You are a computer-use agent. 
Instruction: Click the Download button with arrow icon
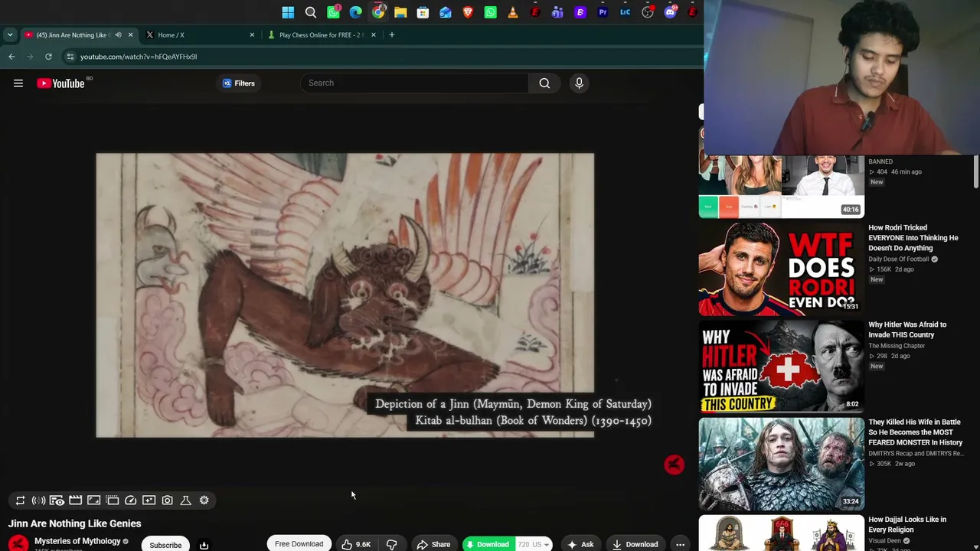[635, 544]
